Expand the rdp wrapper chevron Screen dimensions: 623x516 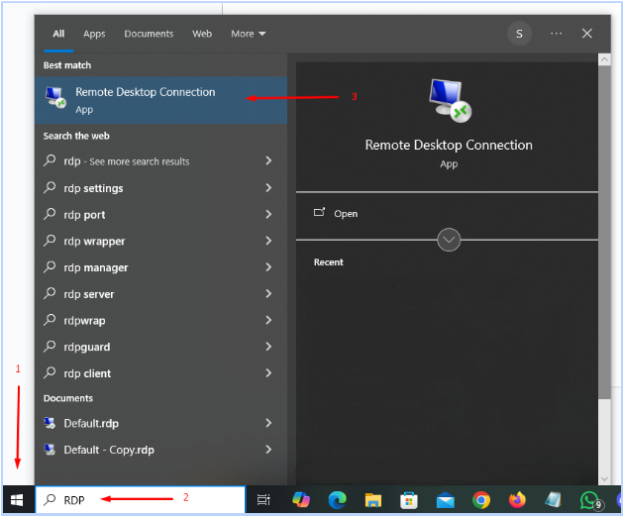[x=269, y=241]
